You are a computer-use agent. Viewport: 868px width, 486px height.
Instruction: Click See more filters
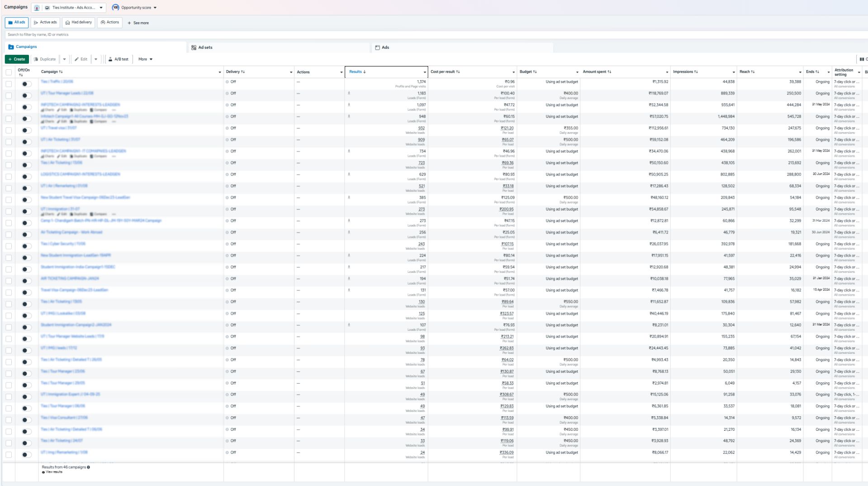click(138, 23)
